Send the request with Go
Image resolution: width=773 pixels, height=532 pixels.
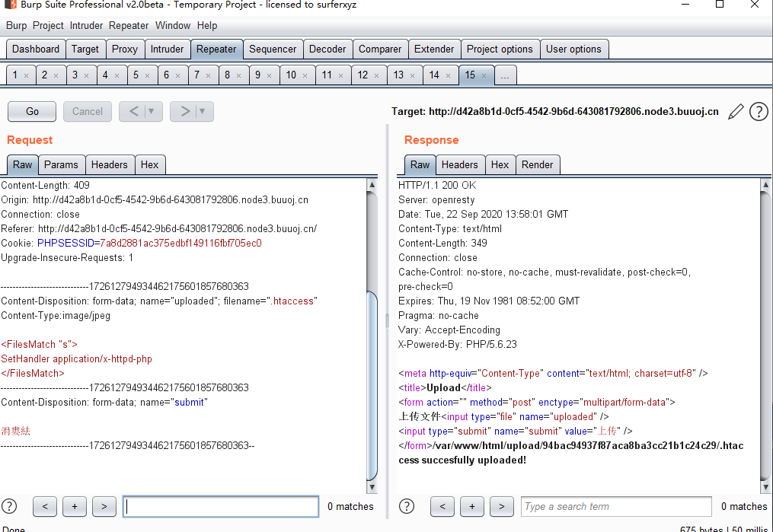(x=32, y=111)
